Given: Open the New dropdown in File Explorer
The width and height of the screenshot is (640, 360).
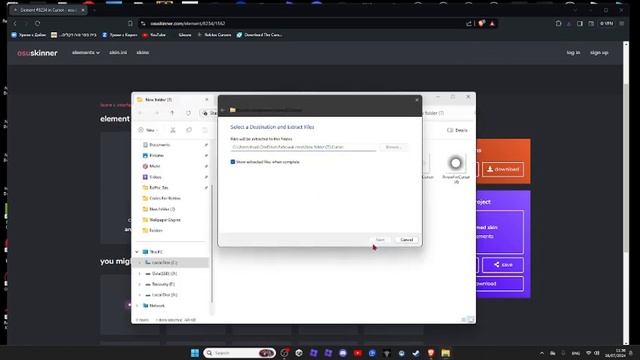Looking at the screenshot, I should click(x=148, y=130).
